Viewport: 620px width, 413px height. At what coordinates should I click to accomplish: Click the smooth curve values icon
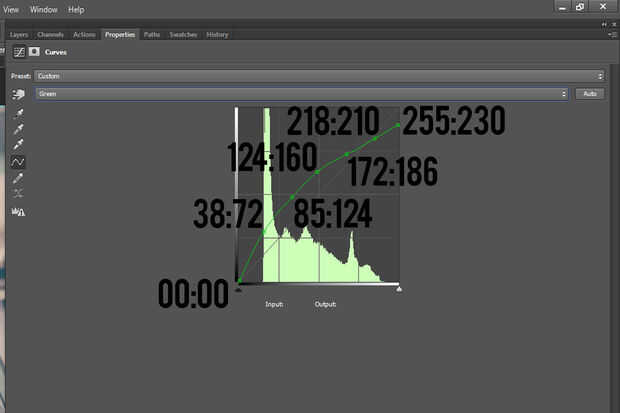tap(18, 193)
